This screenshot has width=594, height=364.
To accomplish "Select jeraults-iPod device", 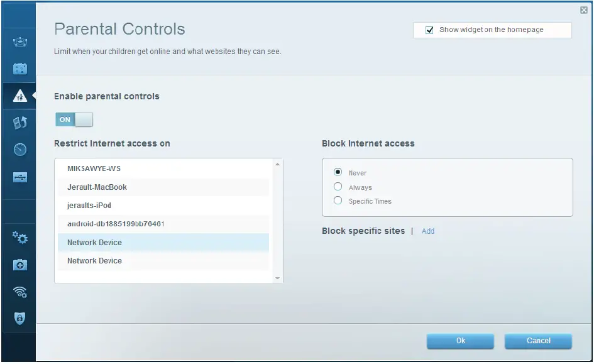I will tap(163, 206).
